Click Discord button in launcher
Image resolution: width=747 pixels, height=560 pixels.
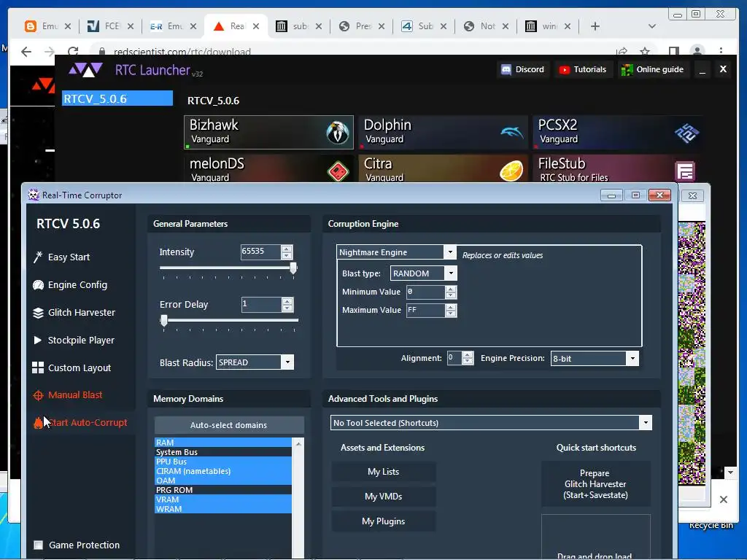click(x=523, y=69)
